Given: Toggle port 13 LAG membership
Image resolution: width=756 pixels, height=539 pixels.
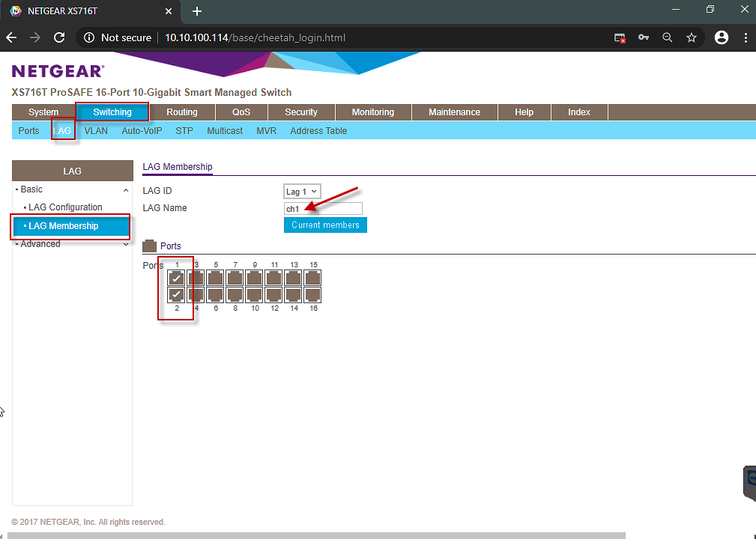Looking at the screenshot, I should 293,278.
